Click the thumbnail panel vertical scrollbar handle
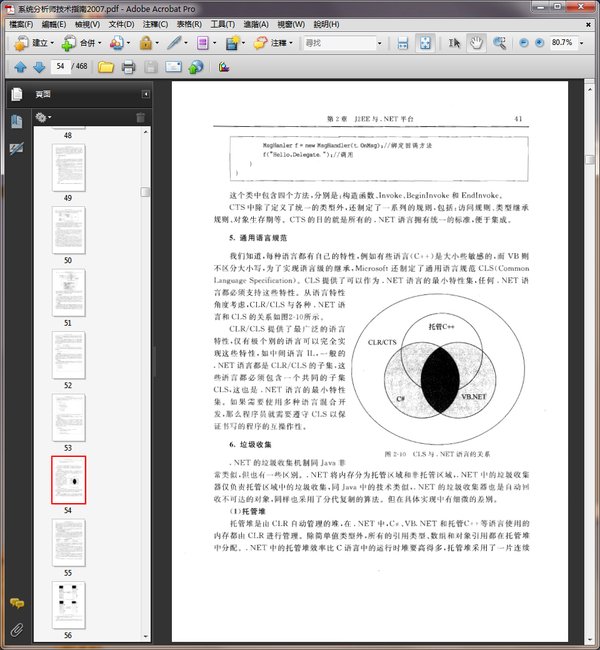 pyautogui.click(x=145, y=191)
